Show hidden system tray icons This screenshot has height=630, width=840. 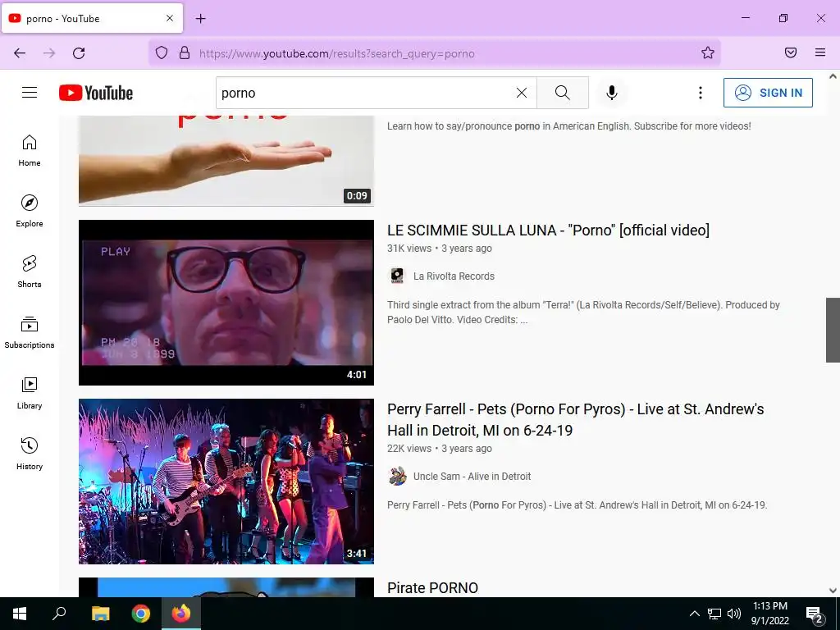(694, 614)
